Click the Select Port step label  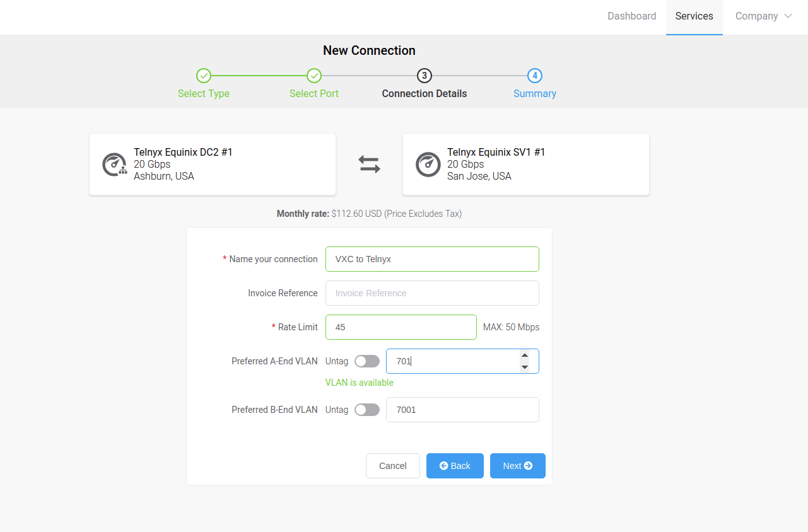point(314,93)
